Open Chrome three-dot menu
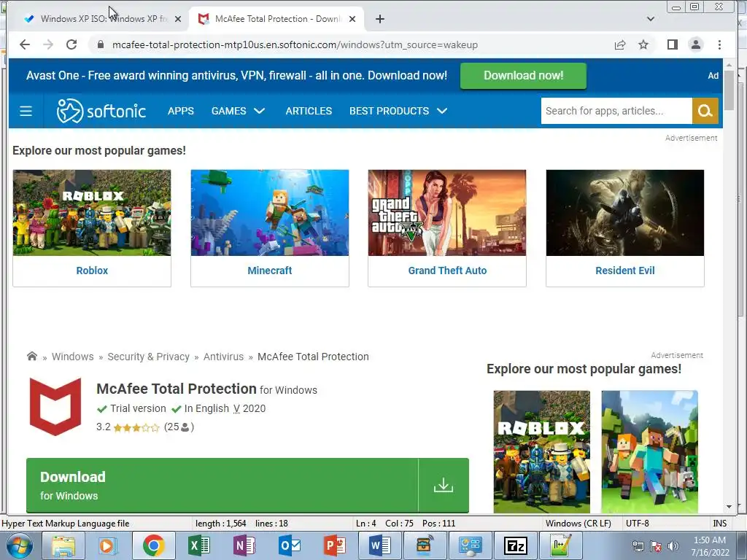 719,44
